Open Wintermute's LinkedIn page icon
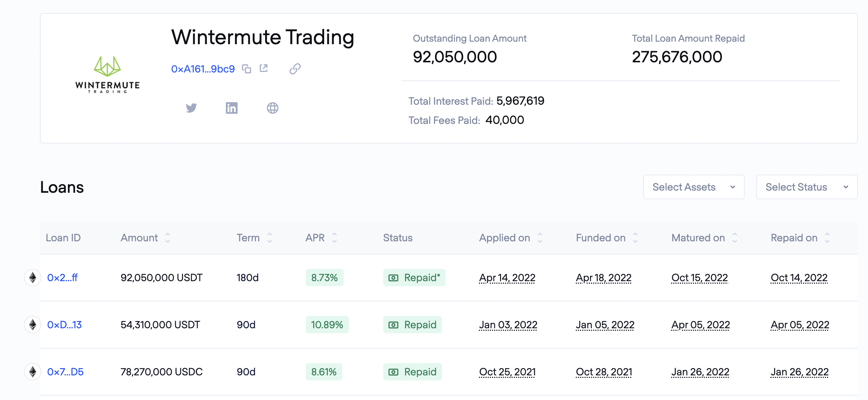This screenshot has width=868, height=400. coord(232,108)
